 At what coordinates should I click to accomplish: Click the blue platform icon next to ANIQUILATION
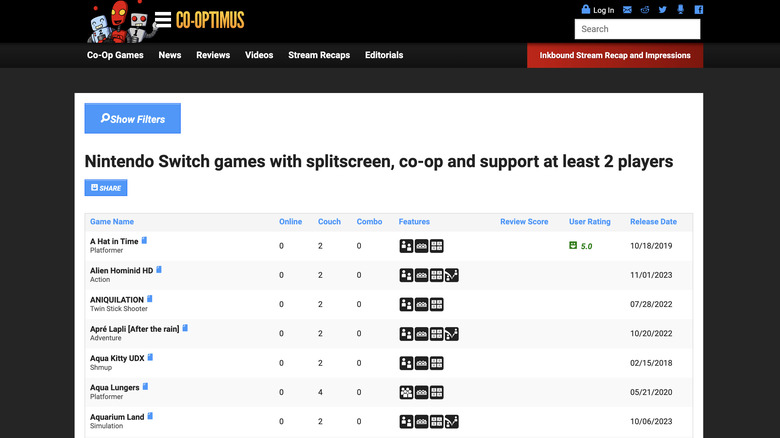pyautogui.click(x=150, y=299)
